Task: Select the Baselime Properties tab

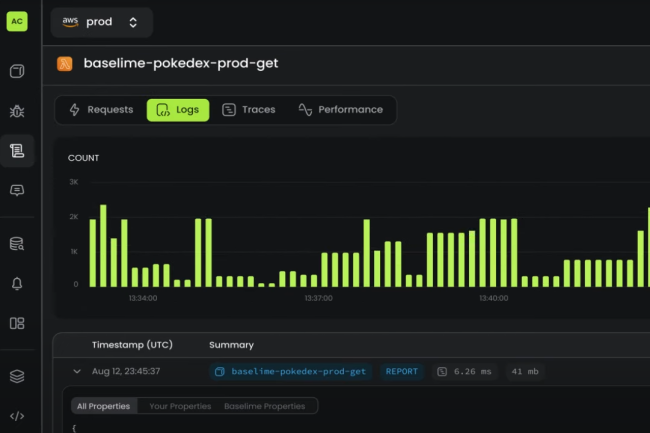Action: (264, 406)
